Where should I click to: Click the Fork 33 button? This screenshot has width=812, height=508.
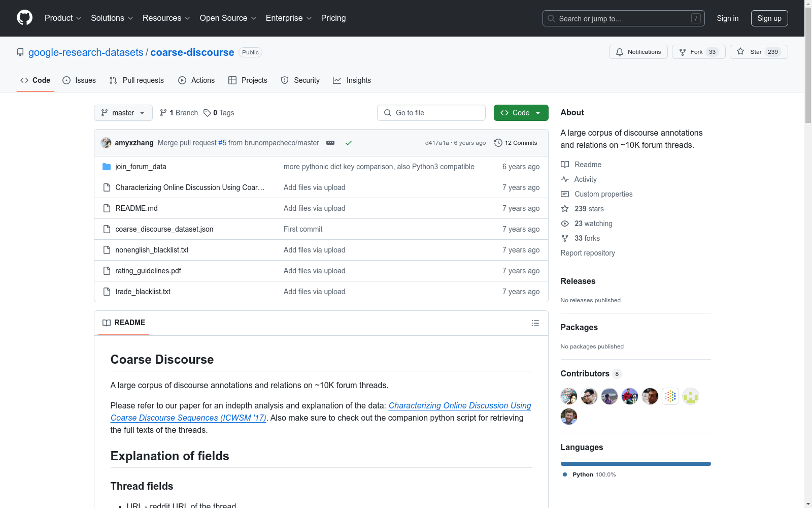(699, 52)
